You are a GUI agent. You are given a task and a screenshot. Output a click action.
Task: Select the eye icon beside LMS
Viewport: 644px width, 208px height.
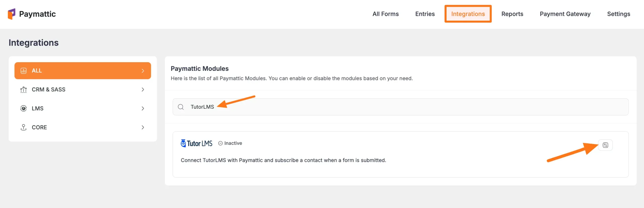pyautogui.click(x=23, y=108)
